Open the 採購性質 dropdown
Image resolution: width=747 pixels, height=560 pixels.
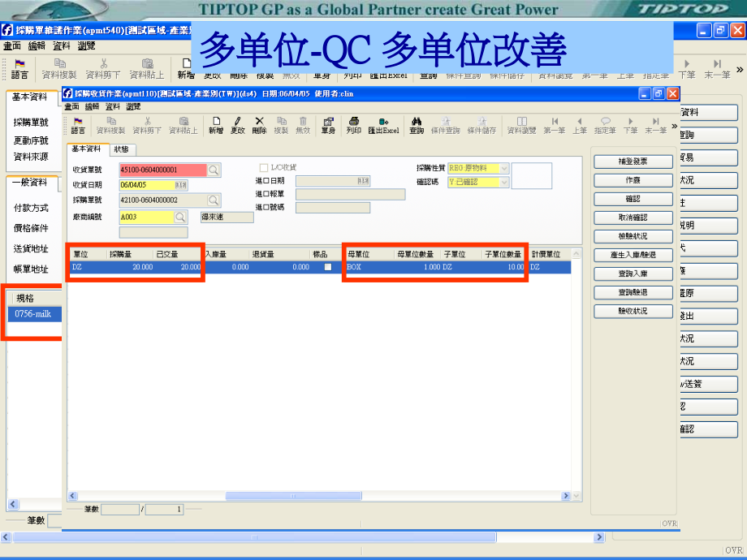click(503, 166)
